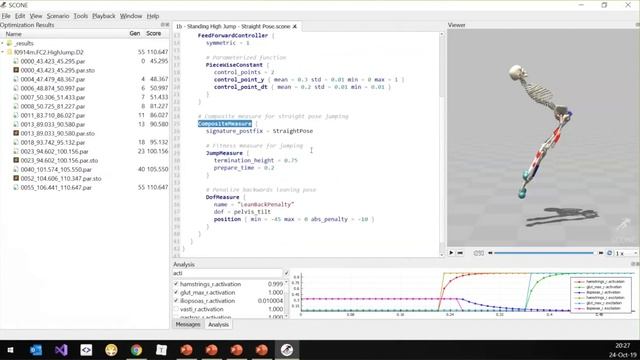Select file 0018_93.742_95.132.par
This screenshot has width=640, height=360.
53,142
